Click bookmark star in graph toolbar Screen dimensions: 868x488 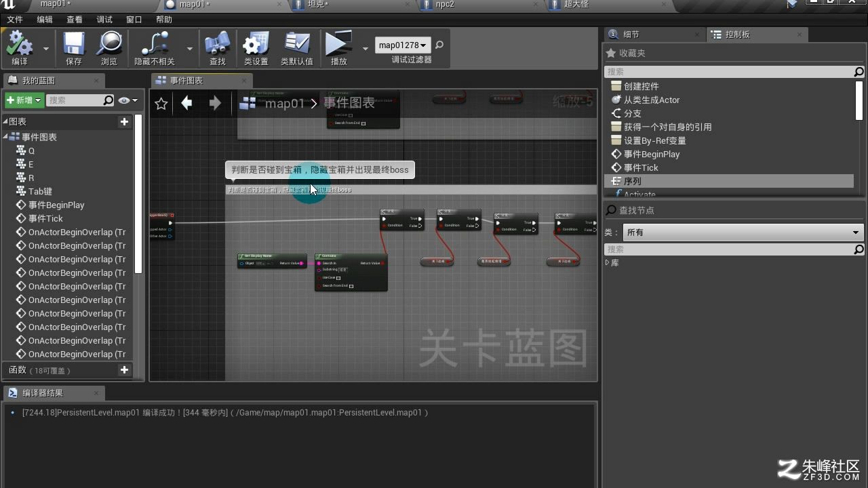pos(161,104)
